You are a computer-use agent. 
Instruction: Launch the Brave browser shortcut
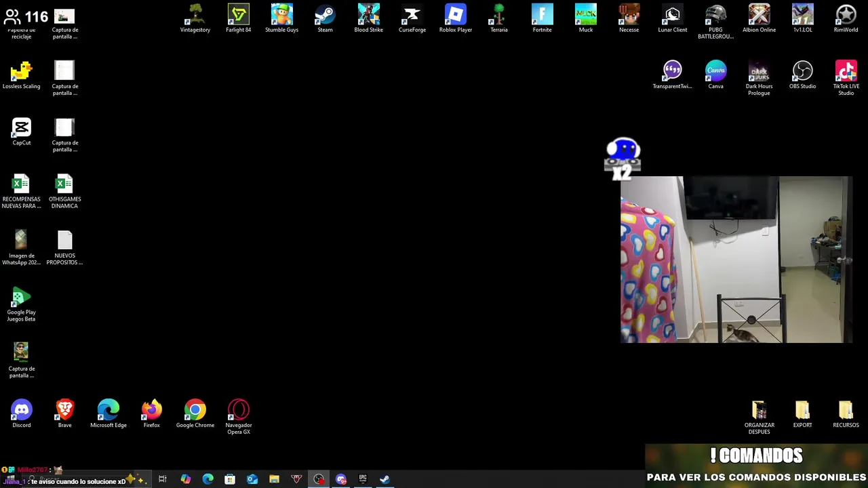[65, 413]
